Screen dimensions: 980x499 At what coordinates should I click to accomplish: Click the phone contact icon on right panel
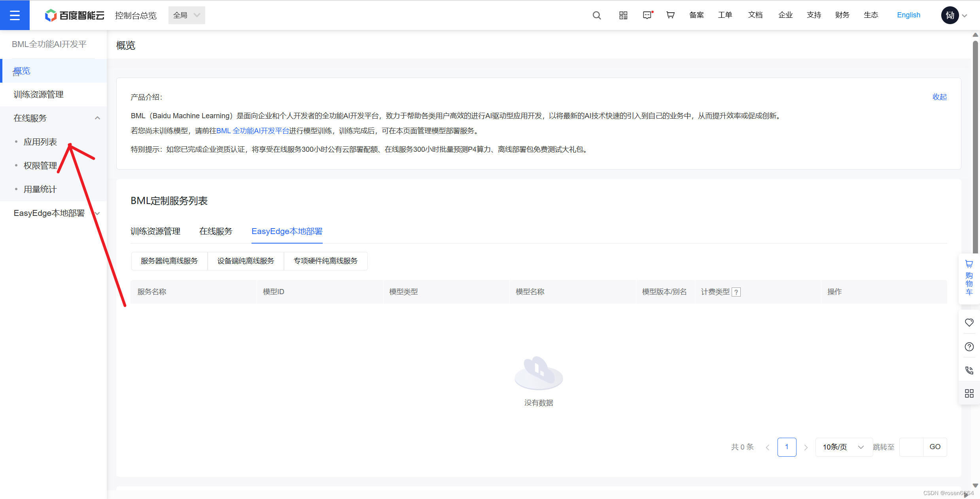pyautogui.click(x=969, y=370)
